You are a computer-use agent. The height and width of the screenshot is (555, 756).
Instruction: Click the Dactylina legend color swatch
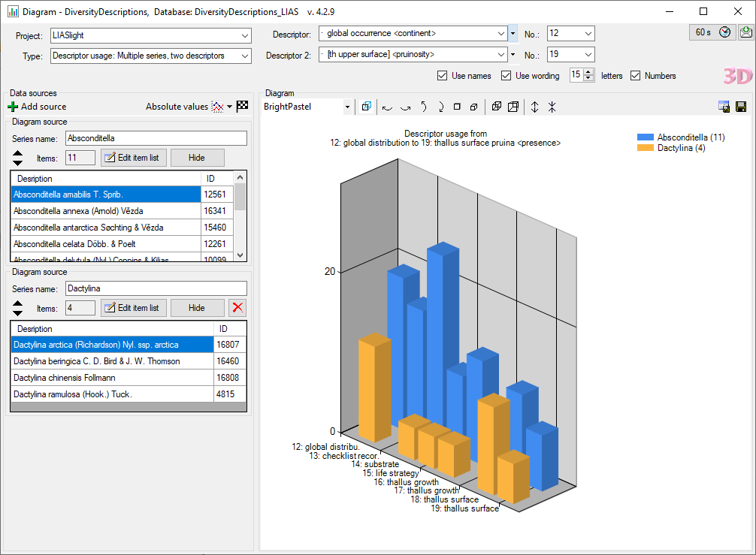tap(645, 148)
